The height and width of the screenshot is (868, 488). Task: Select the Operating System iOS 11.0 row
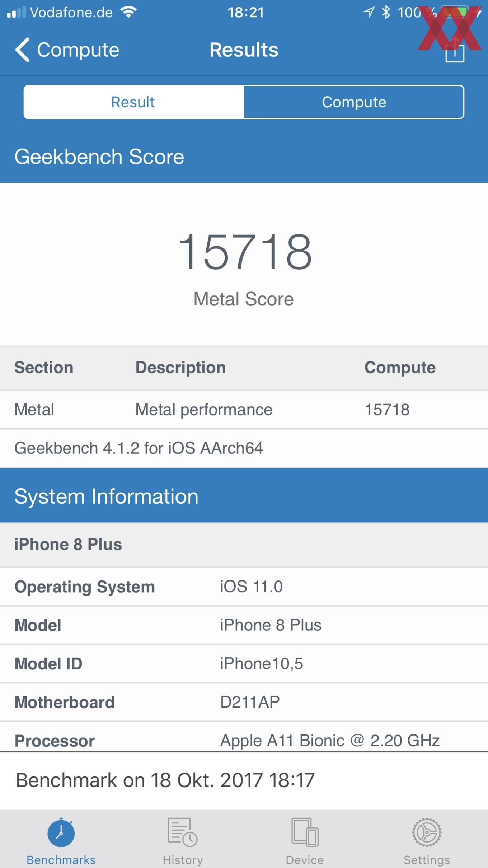tap(244, 587)
